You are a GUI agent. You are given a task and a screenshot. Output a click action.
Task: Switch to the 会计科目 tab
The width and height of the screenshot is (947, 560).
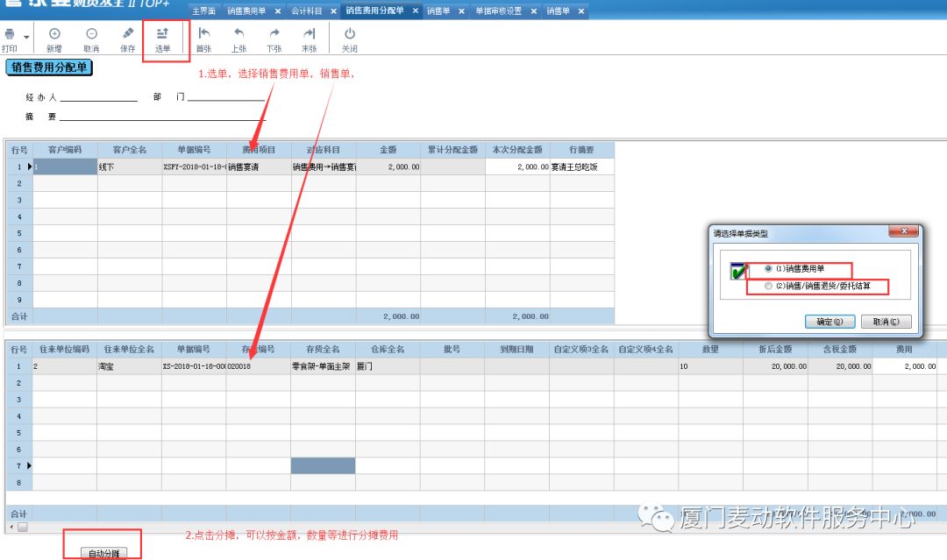(307, 11)
